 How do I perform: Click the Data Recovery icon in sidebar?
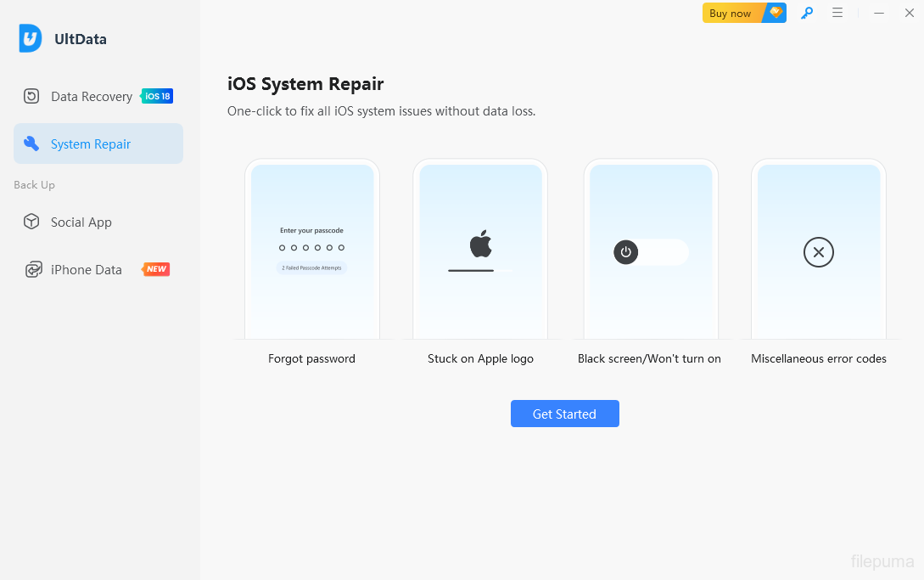click(x=31, y=96)
